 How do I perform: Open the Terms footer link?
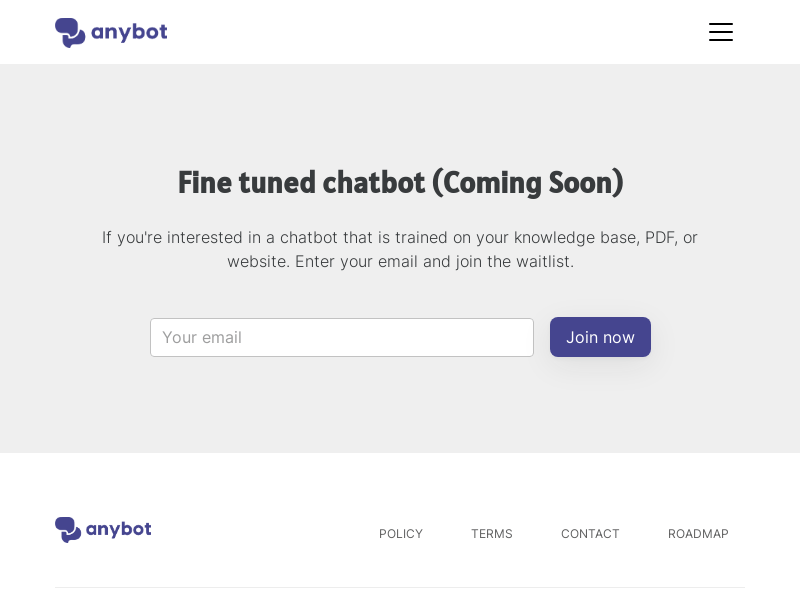(x=491, y=534)
